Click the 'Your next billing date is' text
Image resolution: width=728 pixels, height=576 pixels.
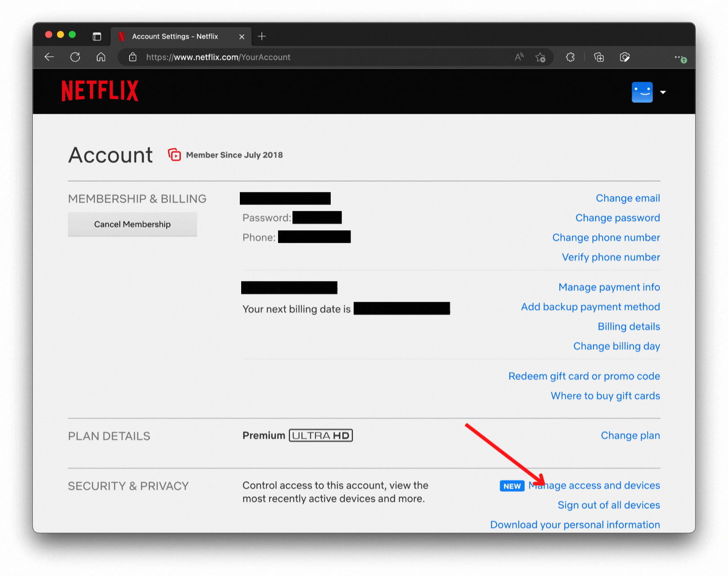[x=297, y=309]
